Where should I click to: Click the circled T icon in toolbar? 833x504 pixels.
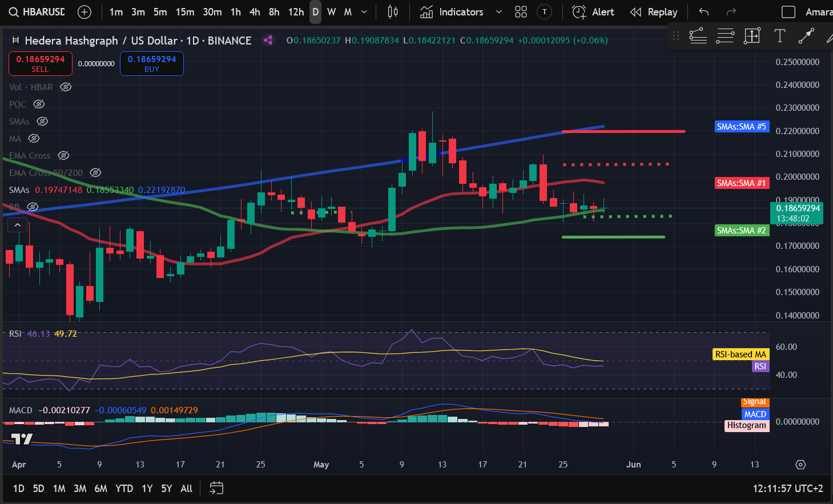pos(545,12)
